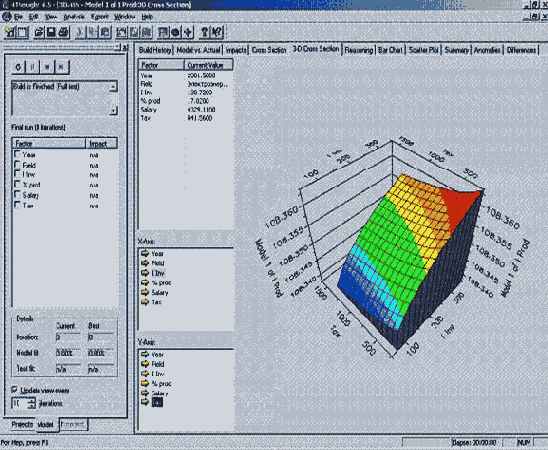Click the floppy disk save icon
548x450 pixels.
coord(51,32)
